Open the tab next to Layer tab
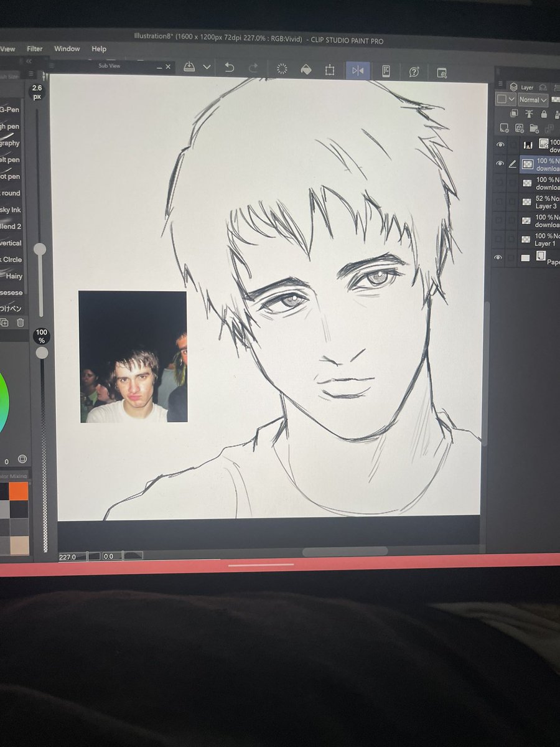Image resolution: width=560 pixels, height=747 pixels. point(543,88)
